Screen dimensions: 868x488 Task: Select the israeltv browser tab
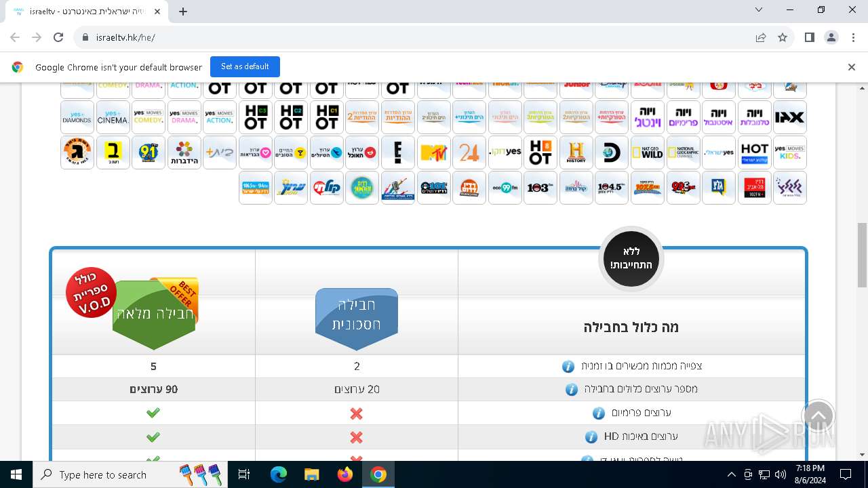(x=87, y=12)
